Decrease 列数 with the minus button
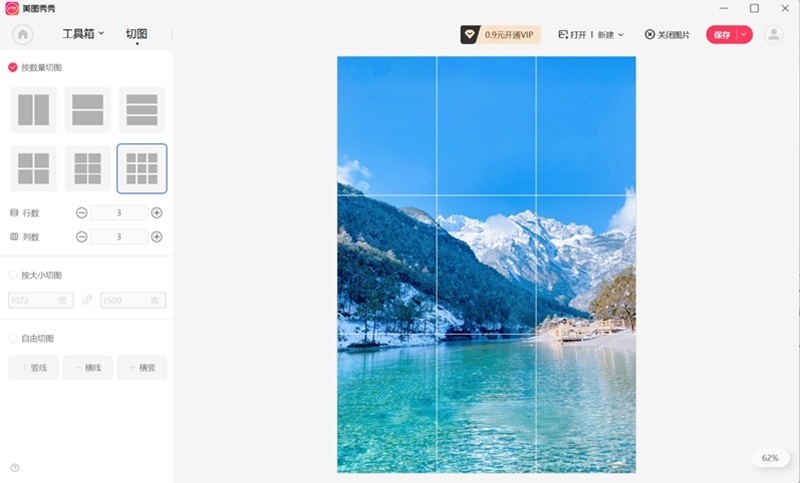Viewport: 800px width, 483px height. click(82, 237)
